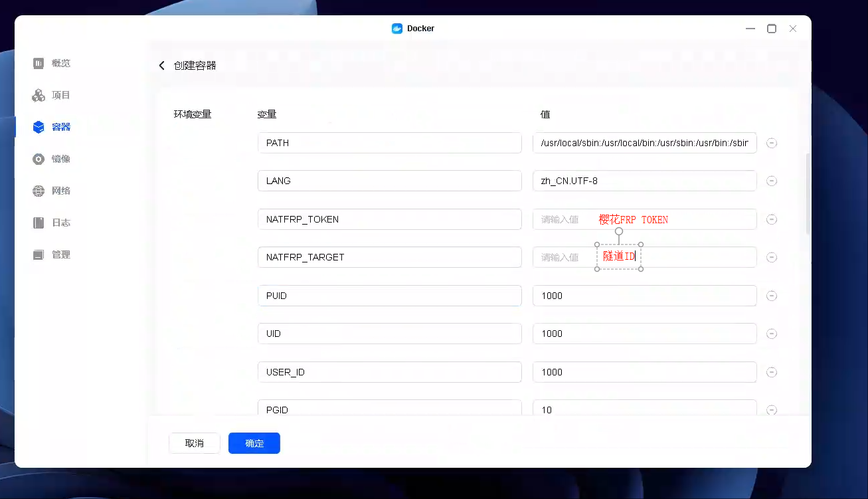Remove the LANG environment variable row
868x499 pixels.
coord(771,181)
